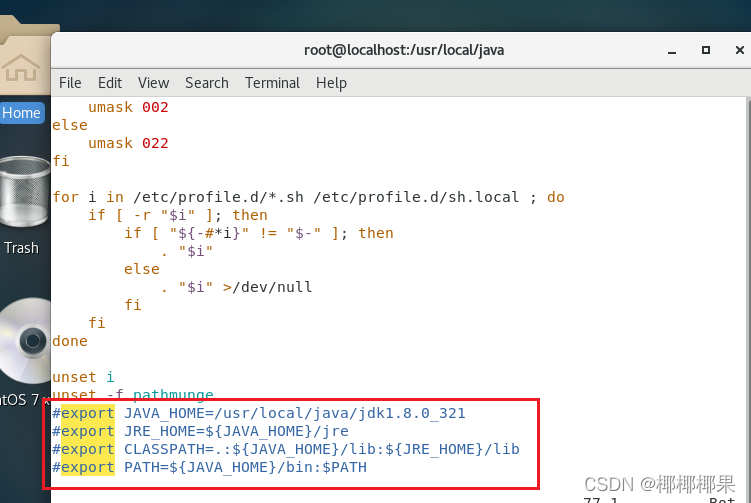Open the File menu

[x=70, y=83]
